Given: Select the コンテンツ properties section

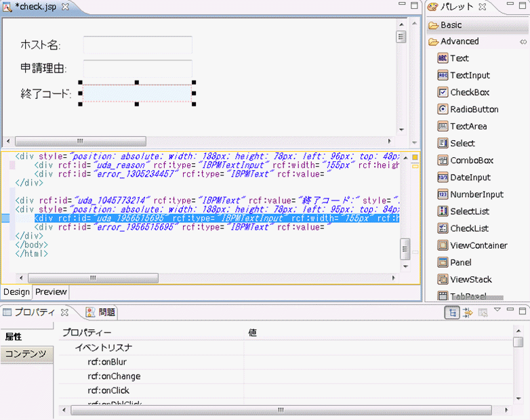Looking at the screenshot, I should pyautogui.click(x=26, y=354).
